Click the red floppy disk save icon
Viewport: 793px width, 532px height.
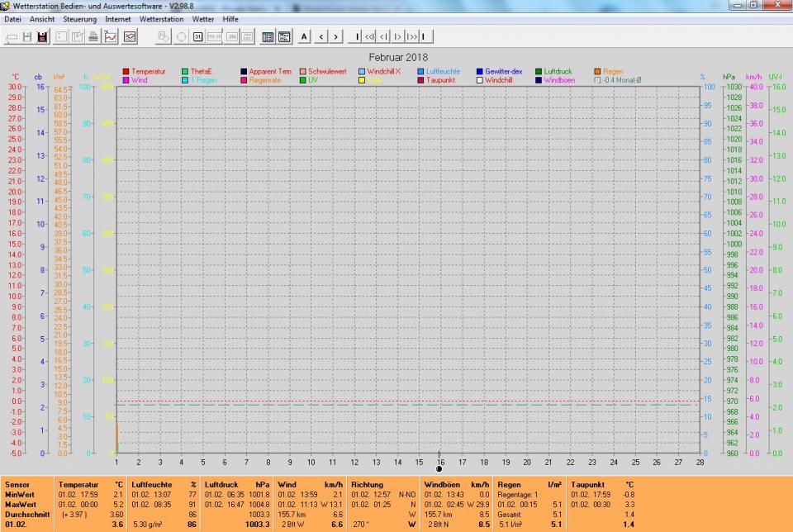click(x=42, y=36)
